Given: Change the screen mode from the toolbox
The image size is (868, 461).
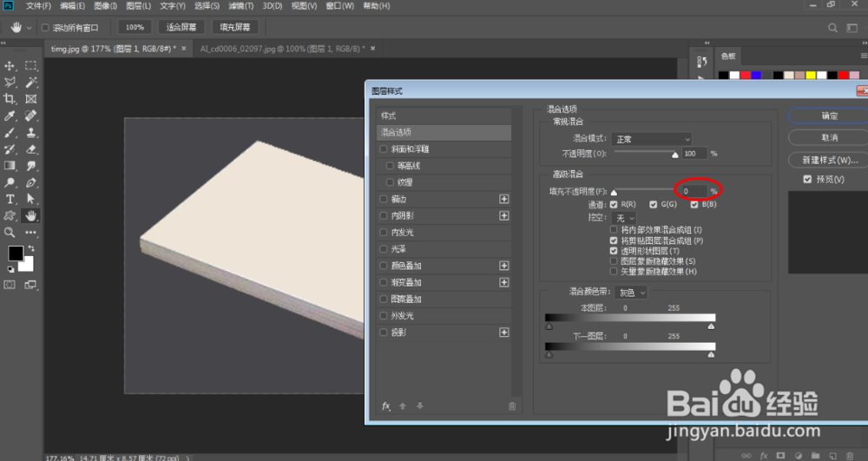Looking at the screenshot, I should [30, 285].
